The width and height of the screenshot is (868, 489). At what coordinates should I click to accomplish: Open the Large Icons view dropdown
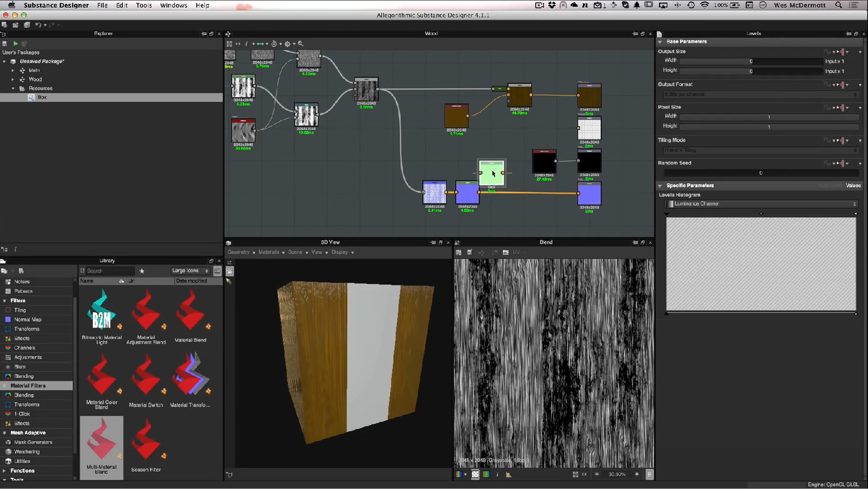pyautogui.click(x=190, y=271)
